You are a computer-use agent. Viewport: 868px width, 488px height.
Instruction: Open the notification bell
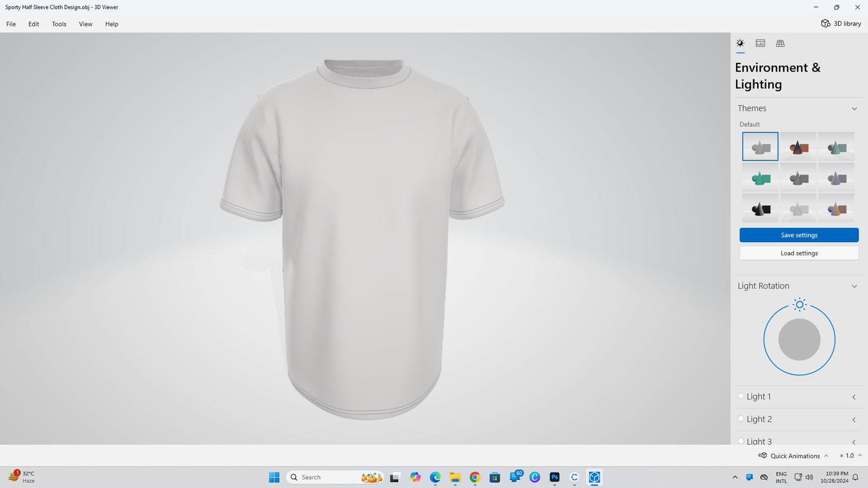click(856, 477)
